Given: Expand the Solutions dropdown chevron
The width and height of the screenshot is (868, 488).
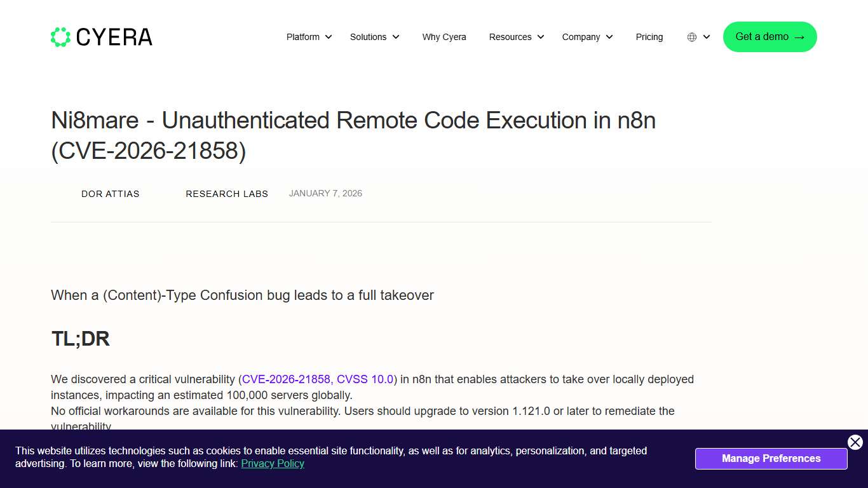Looking at the screenshot, I should coord(395,37).
